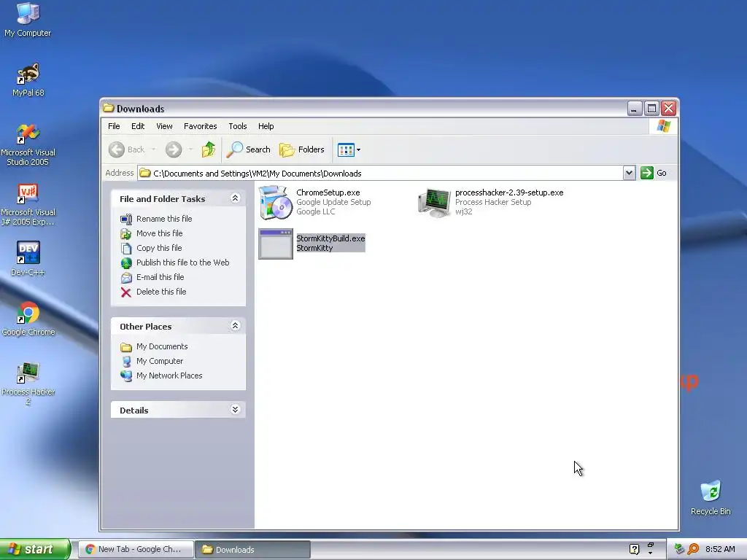Open the Edit menu

pos(138,126)
